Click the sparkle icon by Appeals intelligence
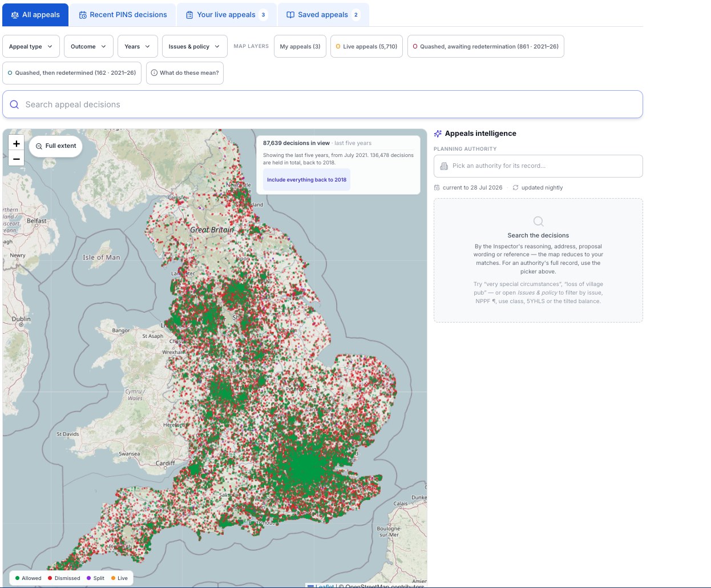 (438, 134)
